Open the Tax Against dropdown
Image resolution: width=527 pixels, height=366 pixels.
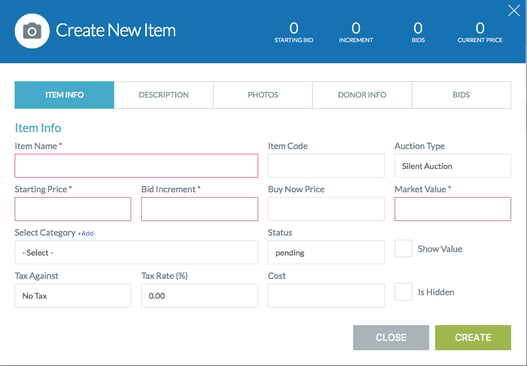(73, 295)
